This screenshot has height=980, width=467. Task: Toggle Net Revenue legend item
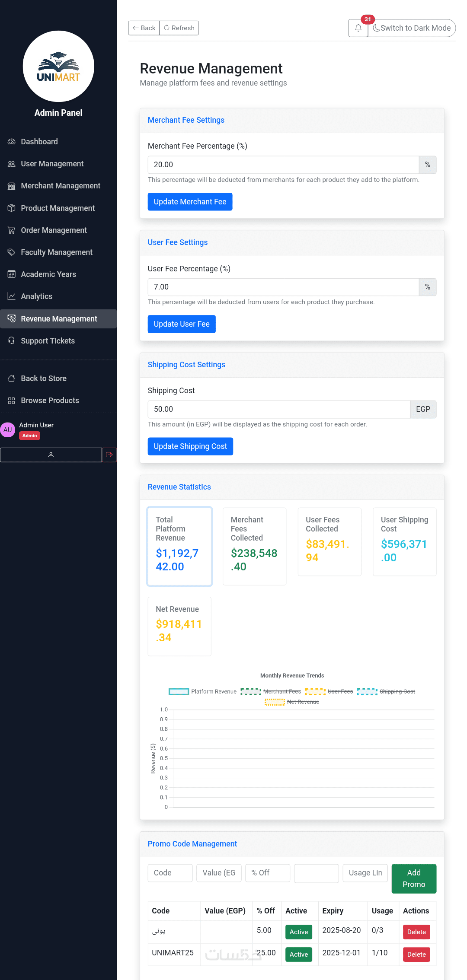pos(292,702)
